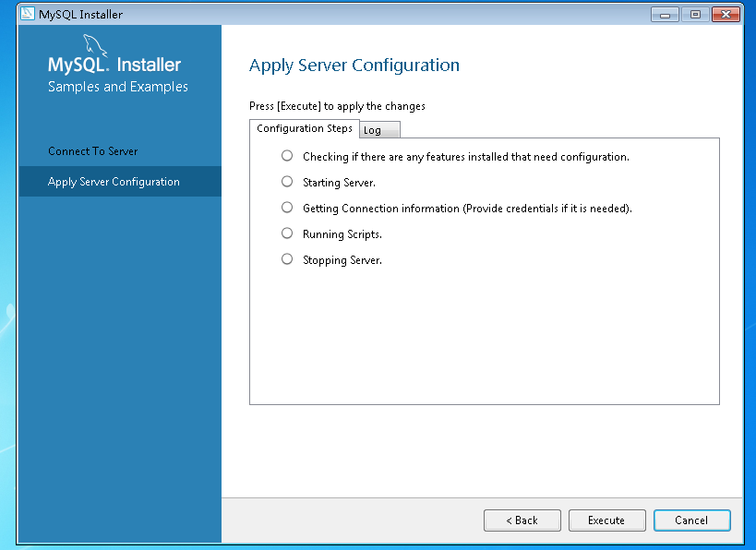
Task: Select the 'Stopping Server' step status circle
Action: click(x=287, y=259)
